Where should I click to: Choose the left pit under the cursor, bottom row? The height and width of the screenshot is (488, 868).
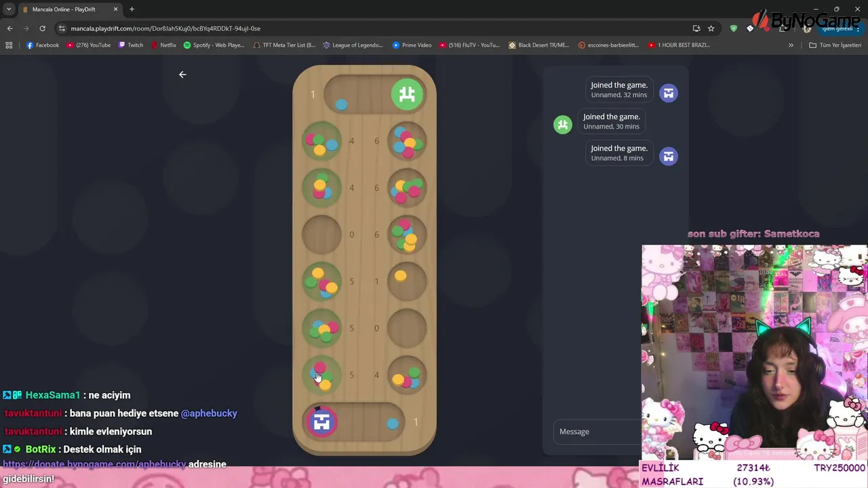click(321, 375)
